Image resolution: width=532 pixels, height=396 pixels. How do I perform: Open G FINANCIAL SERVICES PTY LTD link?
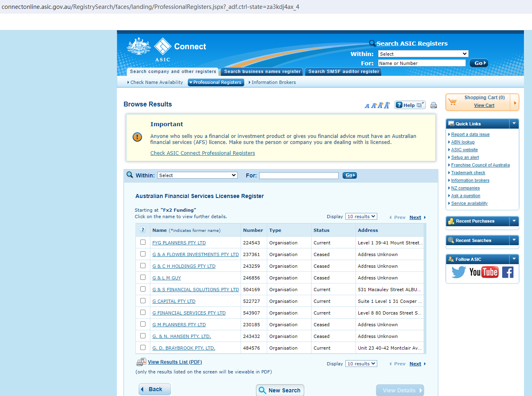coord(189,313)
